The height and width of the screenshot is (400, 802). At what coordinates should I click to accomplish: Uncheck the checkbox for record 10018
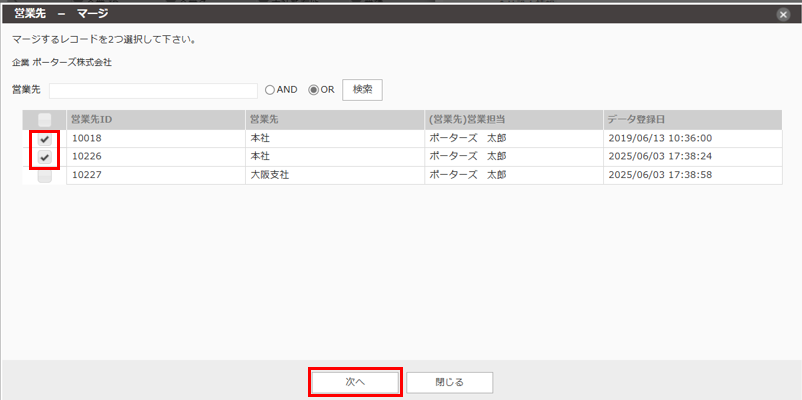click(45, 139)
